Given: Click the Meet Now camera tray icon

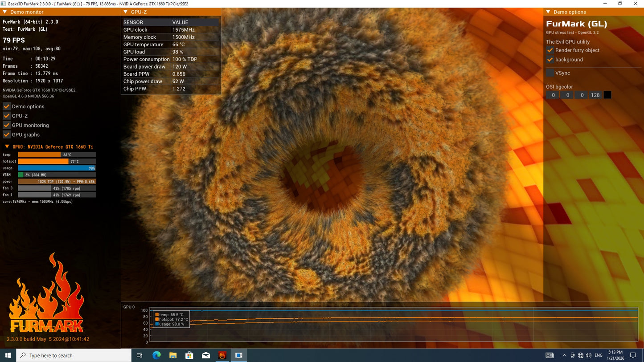Looking at the screenshot, I should pos(573,355).
